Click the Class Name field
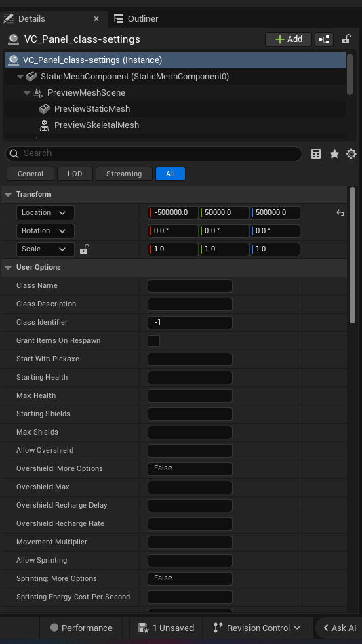Viewport: 362px width, 644px height. pos(190,286)
